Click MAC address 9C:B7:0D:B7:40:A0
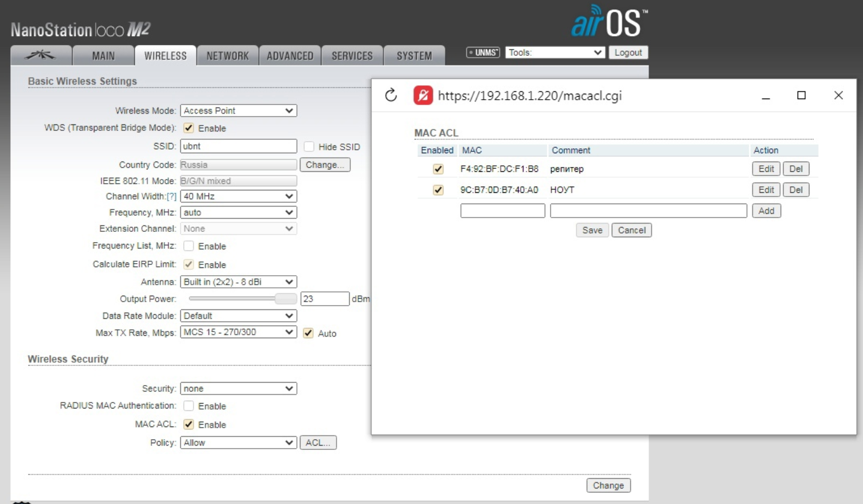Image resolution: width=863 pixels, height=504 pixels. coord(499,190)
